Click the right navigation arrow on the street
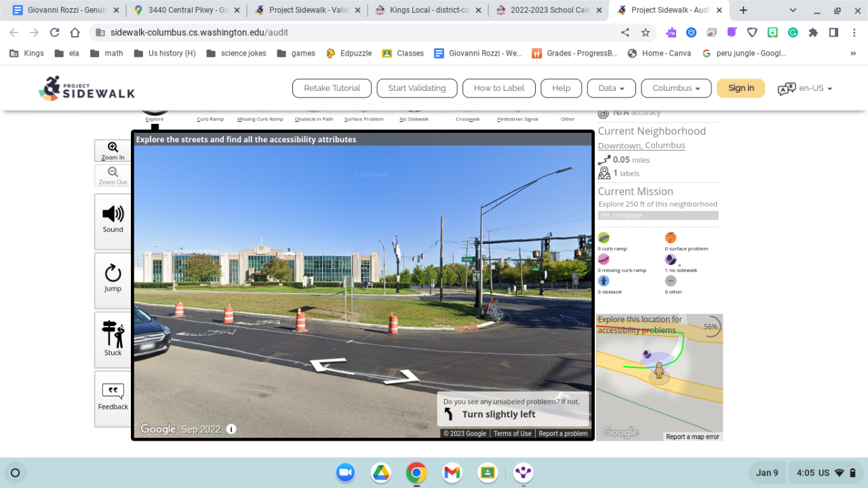 (x=401, y=377)
